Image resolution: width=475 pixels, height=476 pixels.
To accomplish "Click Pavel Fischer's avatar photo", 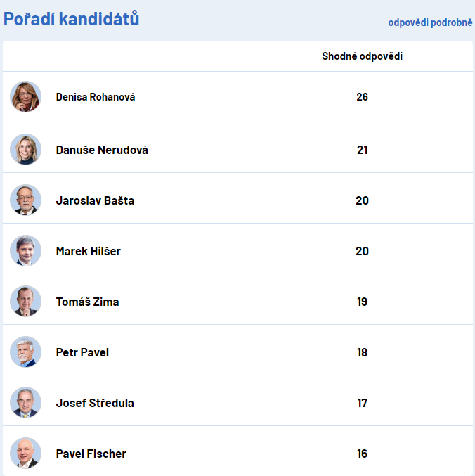I will tap(25, 454).
